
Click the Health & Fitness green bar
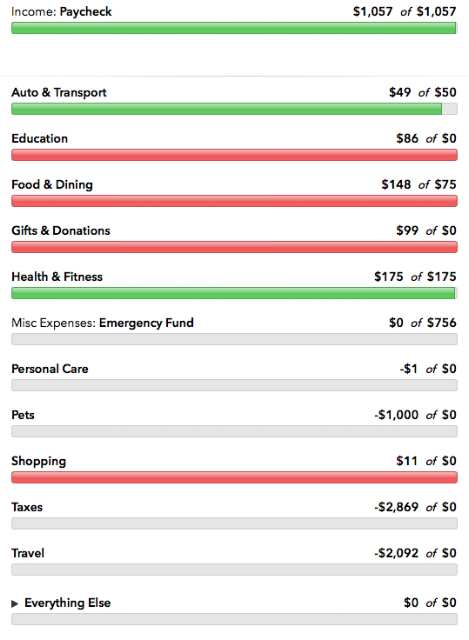click(x=234, y=293)
